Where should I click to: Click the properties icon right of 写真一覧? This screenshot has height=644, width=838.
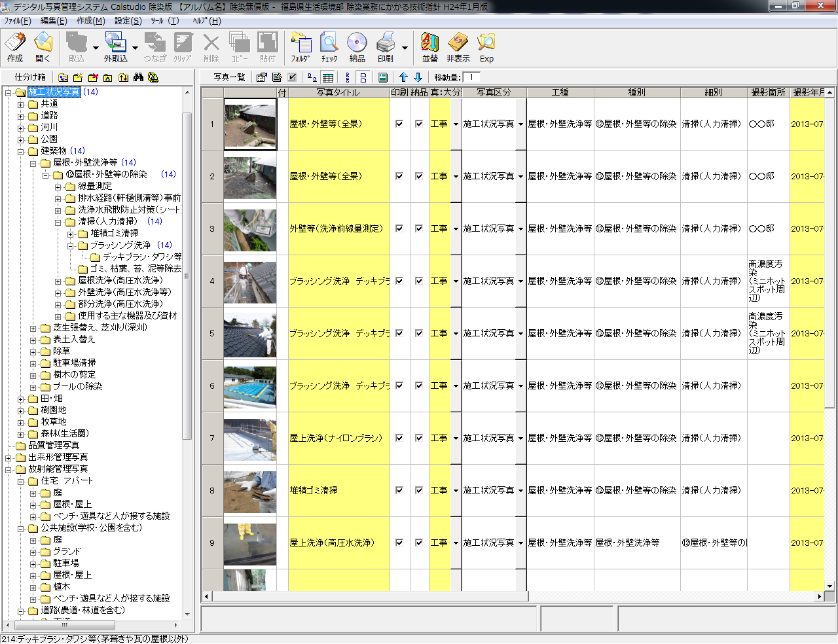point(261,77)
